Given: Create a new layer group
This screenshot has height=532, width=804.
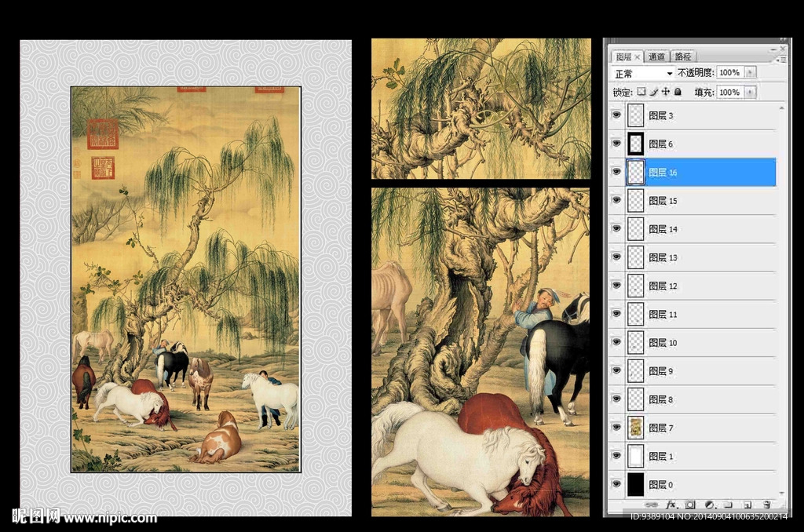Looking at the screenshot, I should click(728, 505).
